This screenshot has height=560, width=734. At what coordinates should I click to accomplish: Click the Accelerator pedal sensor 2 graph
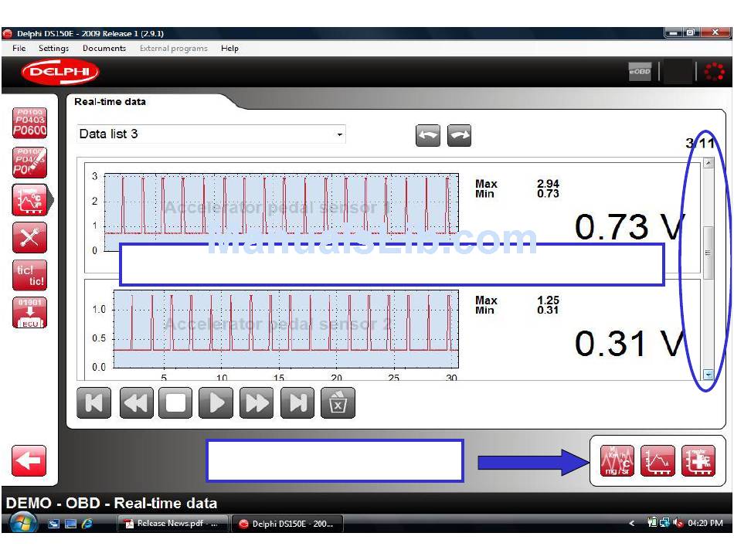pos(286,329)
